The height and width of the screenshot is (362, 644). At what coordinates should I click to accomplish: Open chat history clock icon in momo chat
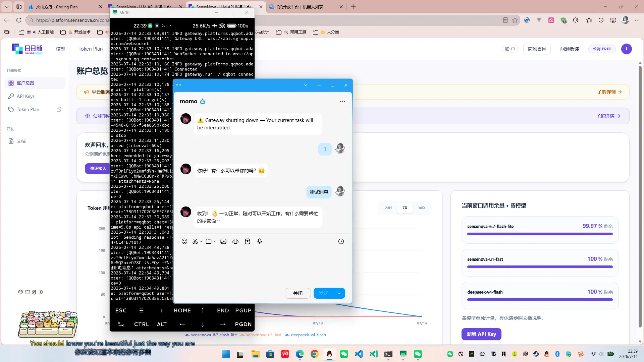[x=341, y=241]
